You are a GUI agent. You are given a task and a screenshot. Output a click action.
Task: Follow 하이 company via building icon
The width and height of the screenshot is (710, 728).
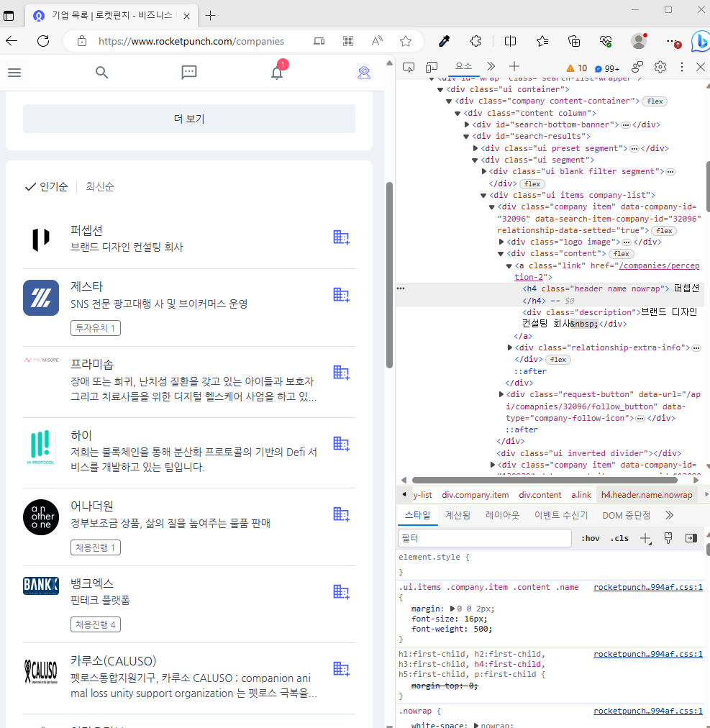pyautogui.click(x=341, y=443)
